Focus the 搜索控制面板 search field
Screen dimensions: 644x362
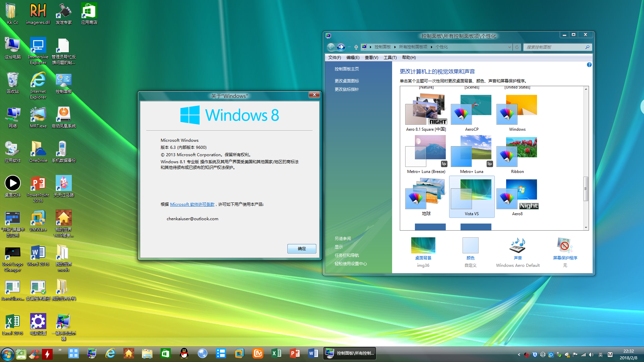557,47
